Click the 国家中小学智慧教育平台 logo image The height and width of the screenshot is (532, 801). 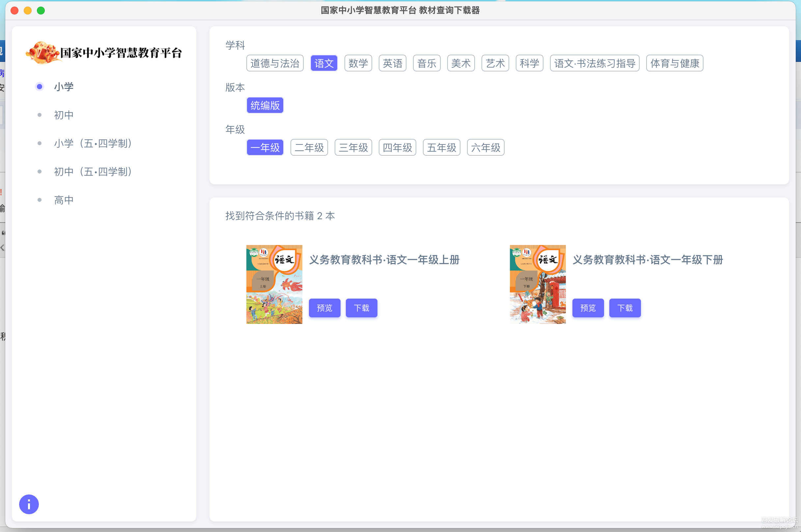pyautogui.click(x=103, y=53)
